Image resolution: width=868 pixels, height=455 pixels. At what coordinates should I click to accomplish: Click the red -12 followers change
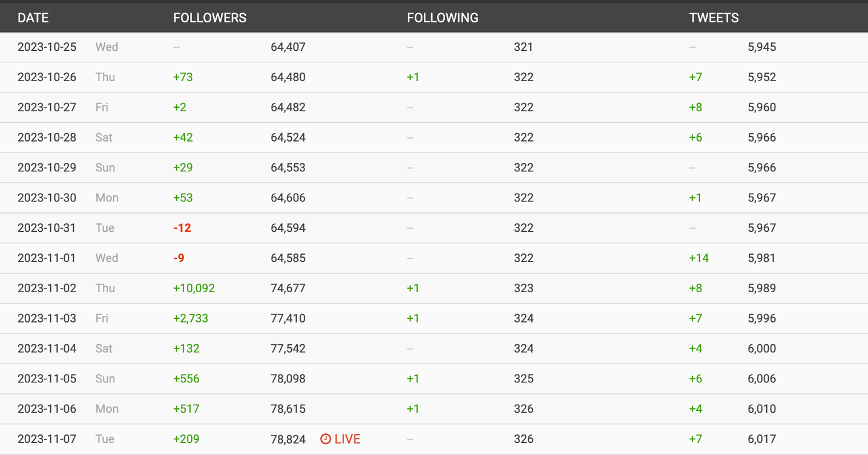click(182, 227)
